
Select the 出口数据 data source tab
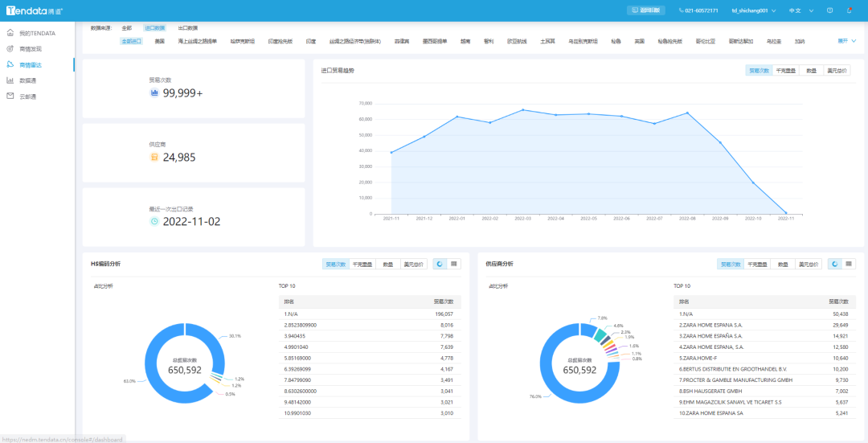tap(187, 27)
